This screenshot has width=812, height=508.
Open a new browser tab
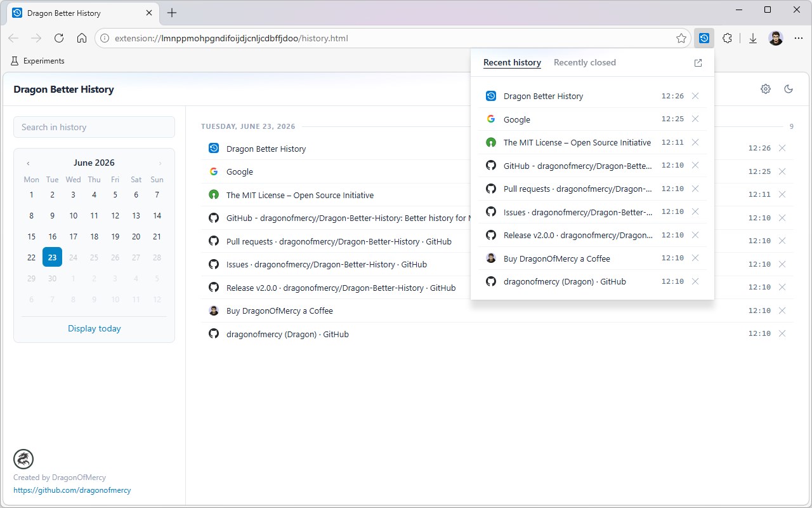point(172,13)
